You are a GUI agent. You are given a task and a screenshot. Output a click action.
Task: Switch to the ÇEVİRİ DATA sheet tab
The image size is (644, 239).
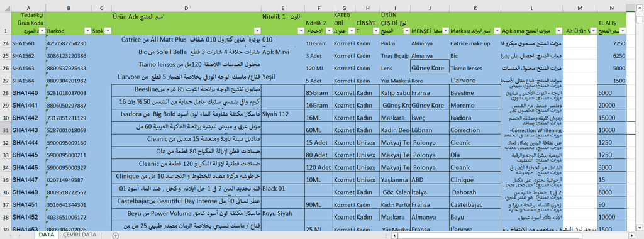click(x=80, y=235)
